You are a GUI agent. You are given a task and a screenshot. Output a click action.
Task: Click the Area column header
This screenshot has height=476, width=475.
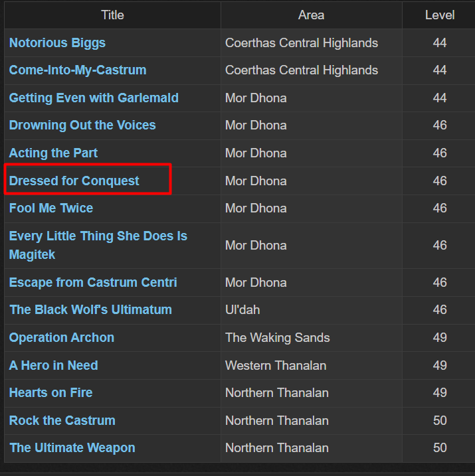(312, 15)
